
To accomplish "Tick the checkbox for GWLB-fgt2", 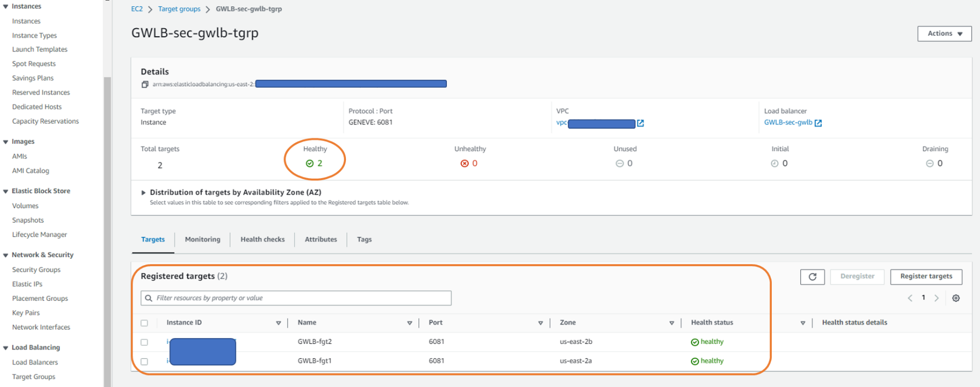I will (145, 342).
